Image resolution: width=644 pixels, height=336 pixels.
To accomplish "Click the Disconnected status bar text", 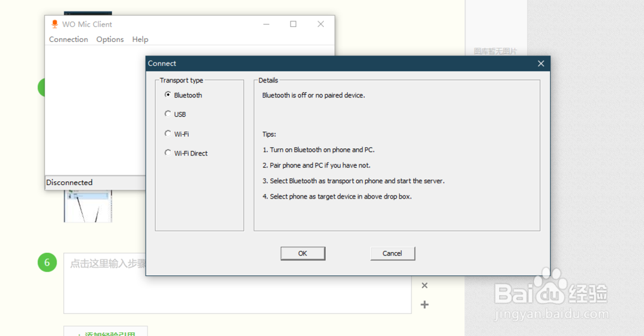I will [x=70, y=183].
